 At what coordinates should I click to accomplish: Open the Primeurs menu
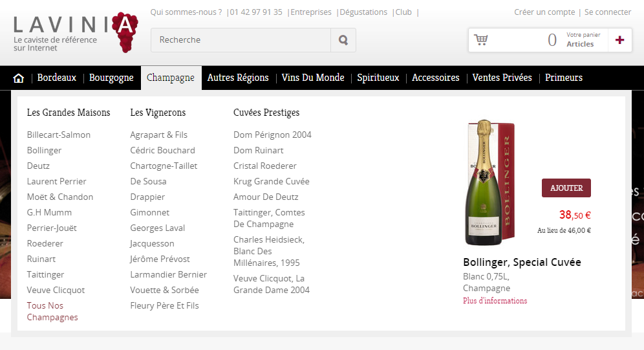tap(564, 78)
